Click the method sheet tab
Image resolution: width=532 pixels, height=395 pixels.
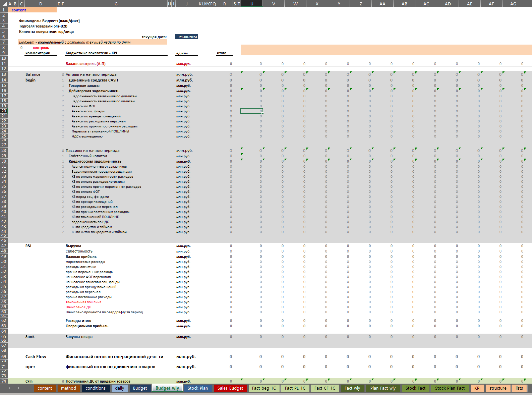tap(68, 388)
